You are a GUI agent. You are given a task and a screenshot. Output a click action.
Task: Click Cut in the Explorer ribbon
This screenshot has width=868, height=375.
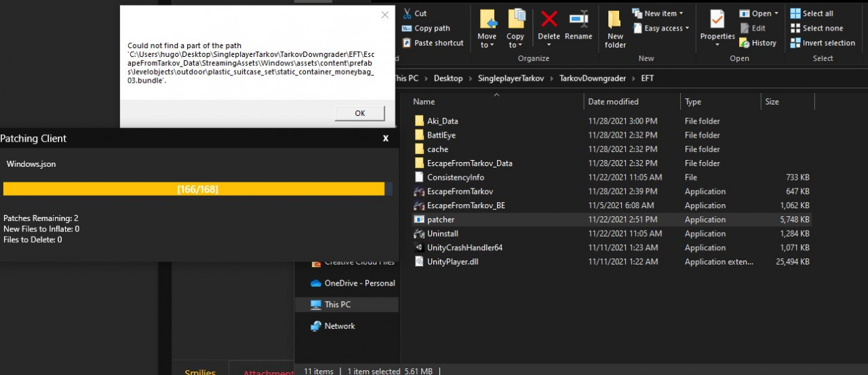coord(414,14)
